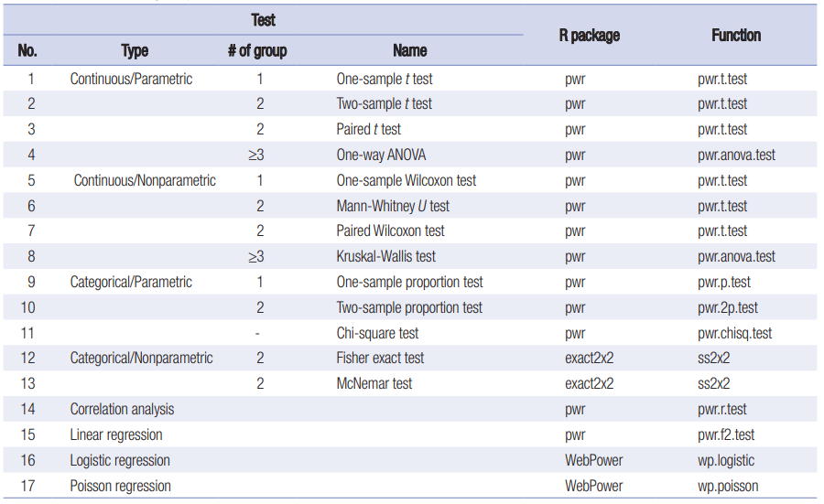The image size is (824, 504).
Task: Click the "pwr.r.test" function cell
Action: point(722,409)
